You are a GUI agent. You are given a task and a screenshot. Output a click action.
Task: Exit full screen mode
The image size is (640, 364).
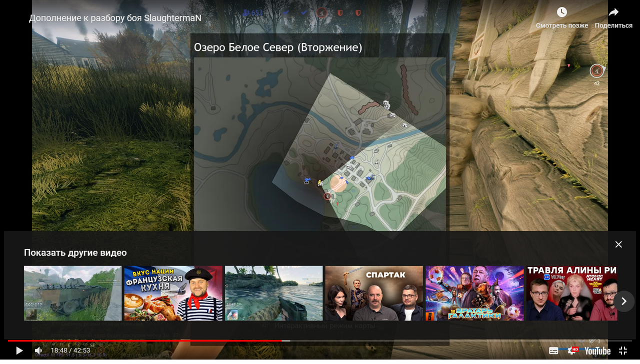(x=623, y=351)
